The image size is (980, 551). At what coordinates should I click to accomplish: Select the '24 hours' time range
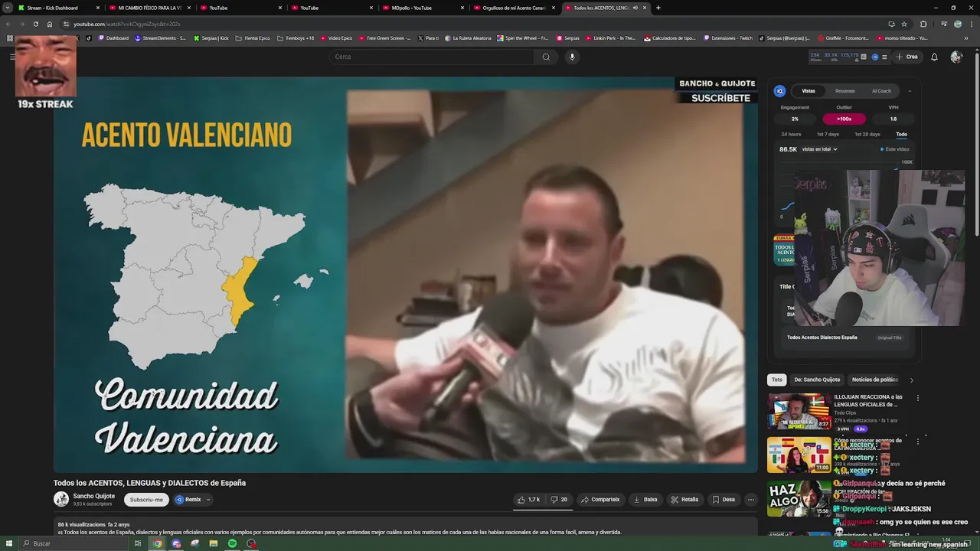coord(791,134)
